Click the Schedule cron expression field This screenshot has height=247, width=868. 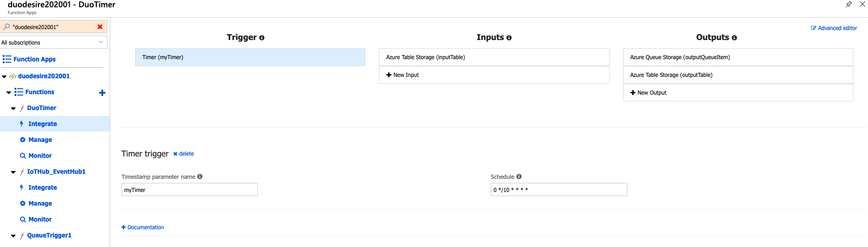[x=559, y=190]
